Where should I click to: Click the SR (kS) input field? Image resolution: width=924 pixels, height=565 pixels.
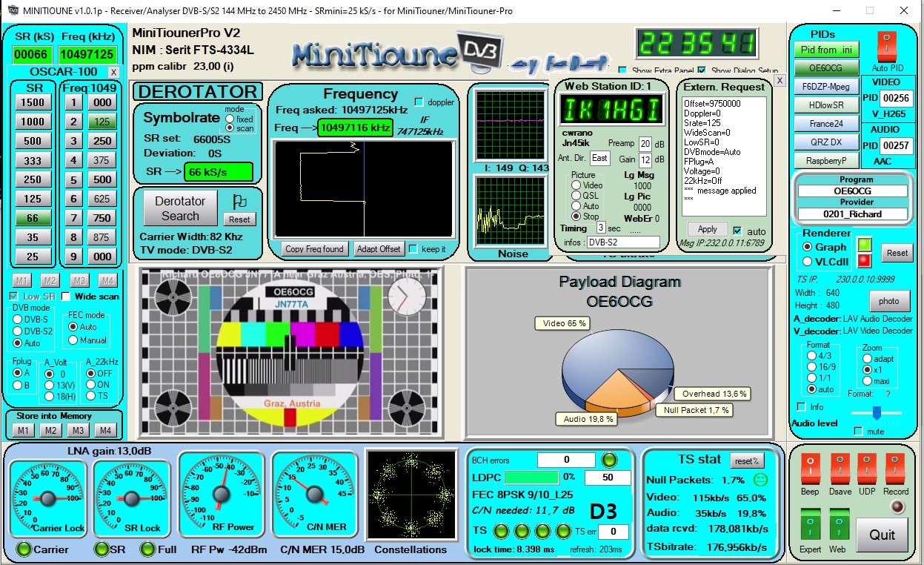[31, 55]
